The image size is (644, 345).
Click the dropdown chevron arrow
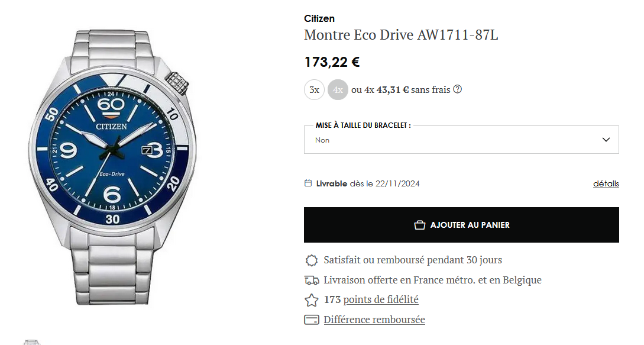[606, 140]
